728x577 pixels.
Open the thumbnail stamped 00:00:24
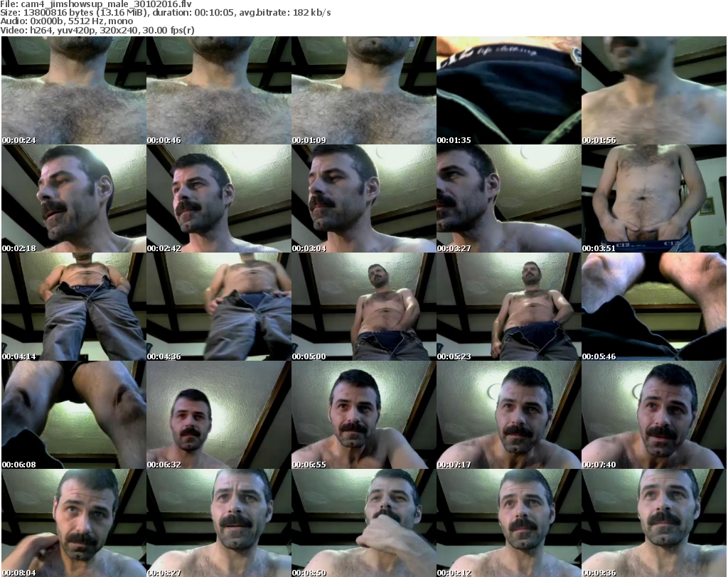pos(74,90)
